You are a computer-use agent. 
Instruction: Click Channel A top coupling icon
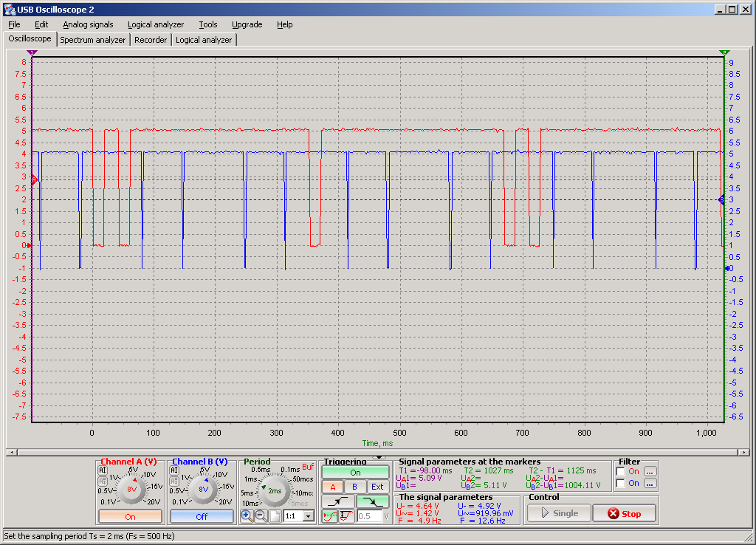pyautogui.click(x=103, y=470)
